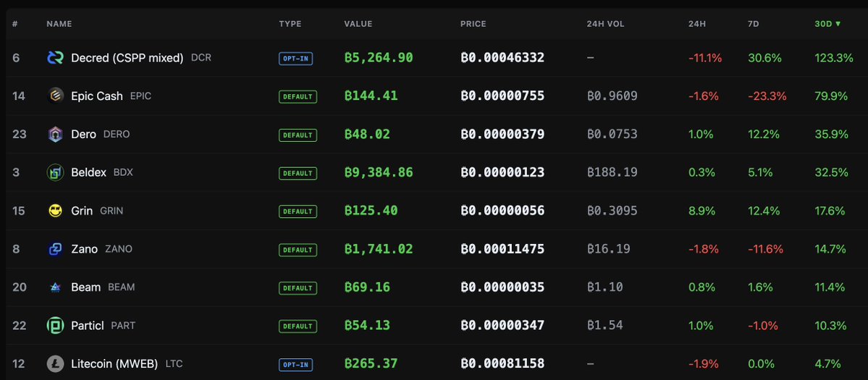Click the OPT-IN badge for Litecoin

pyautogui.click(x=295, y=364)
